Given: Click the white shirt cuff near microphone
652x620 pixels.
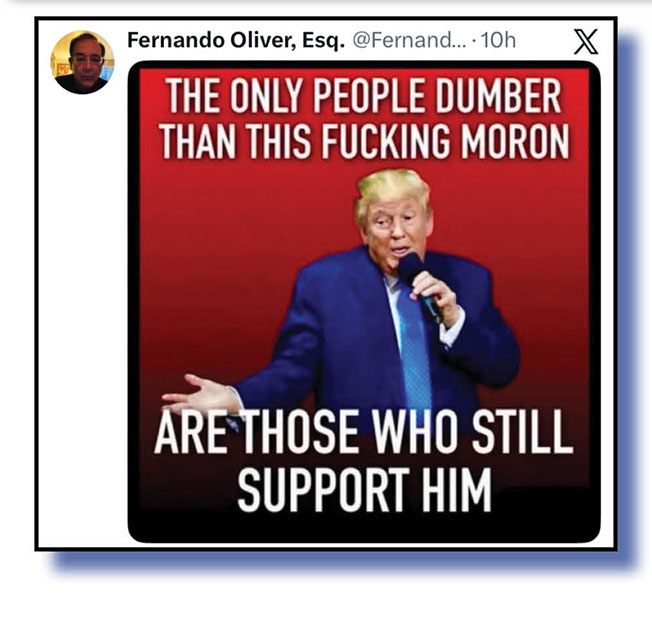Looking at the screenshot, I should (452, 329).
